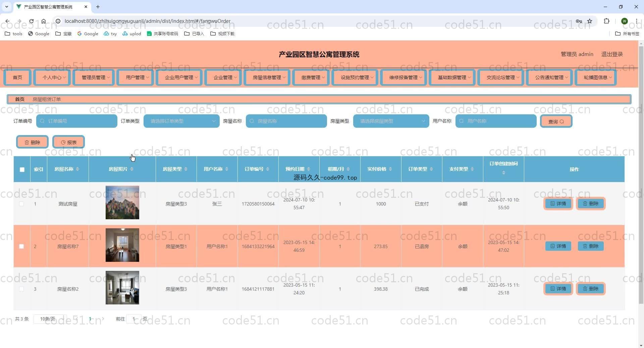Open the 维修报备管理 menu
The width and height of the screenshot is (644, 348).
click(404, 77)
